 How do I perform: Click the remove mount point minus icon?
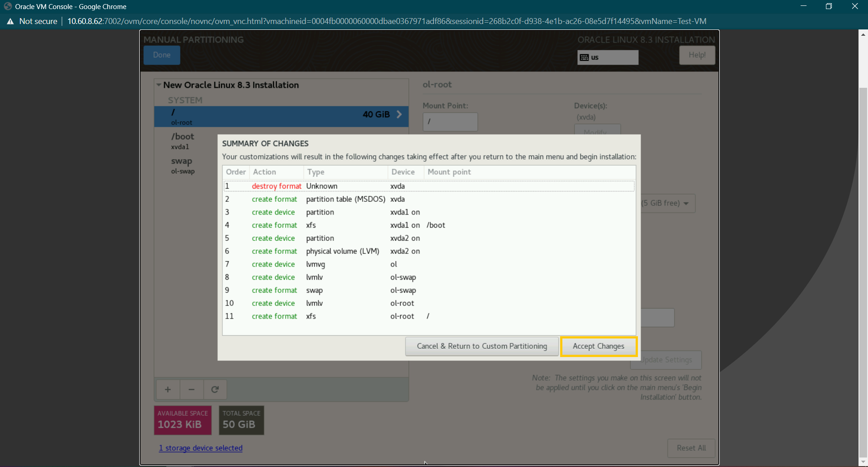coord(192,390)
